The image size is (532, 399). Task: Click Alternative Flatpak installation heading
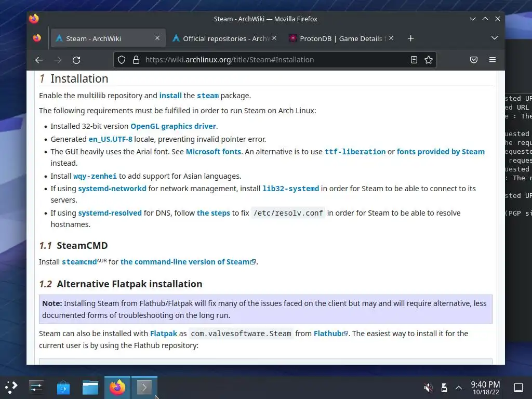[129, 284]
